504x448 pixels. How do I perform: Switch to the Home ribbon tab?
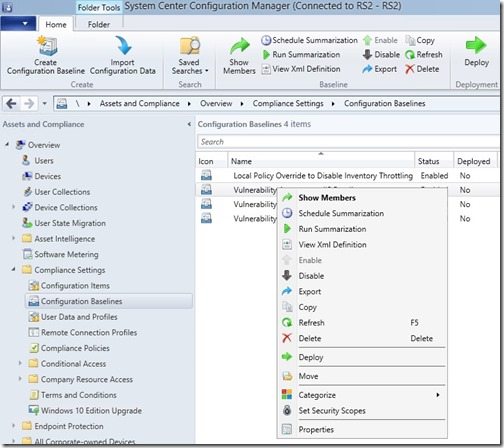click(56, 25)
